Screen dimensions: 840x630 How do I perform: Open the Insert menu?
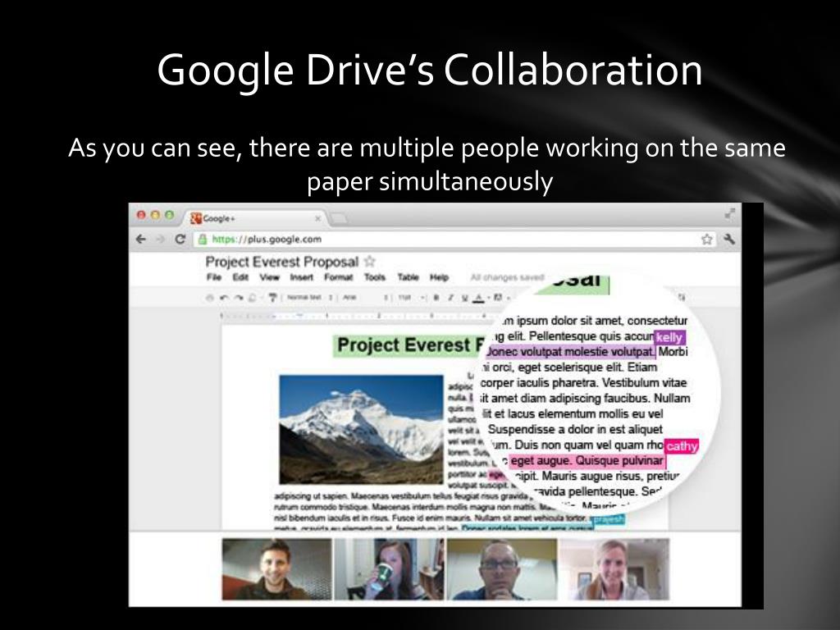[302, 277]
